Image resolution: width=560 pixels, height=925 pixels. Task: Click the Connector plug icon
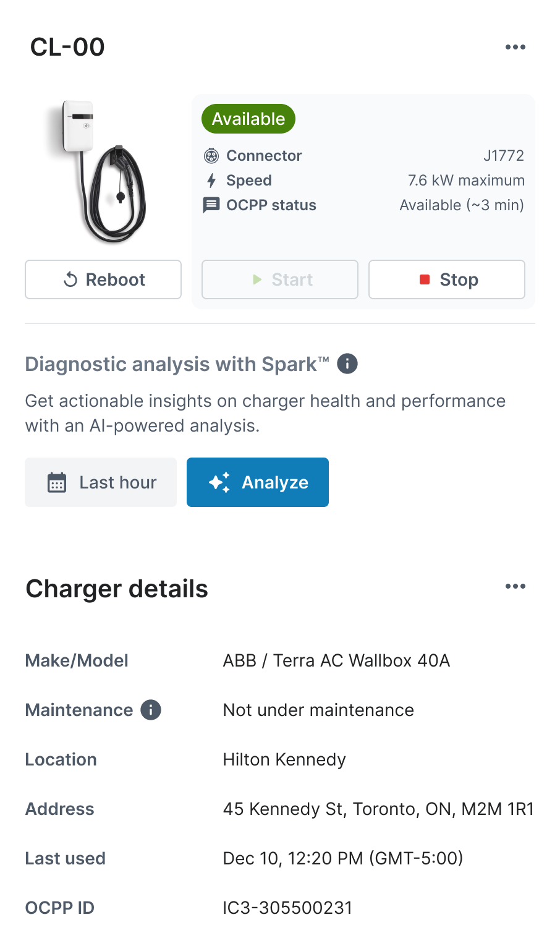click(x=211, y=156)
